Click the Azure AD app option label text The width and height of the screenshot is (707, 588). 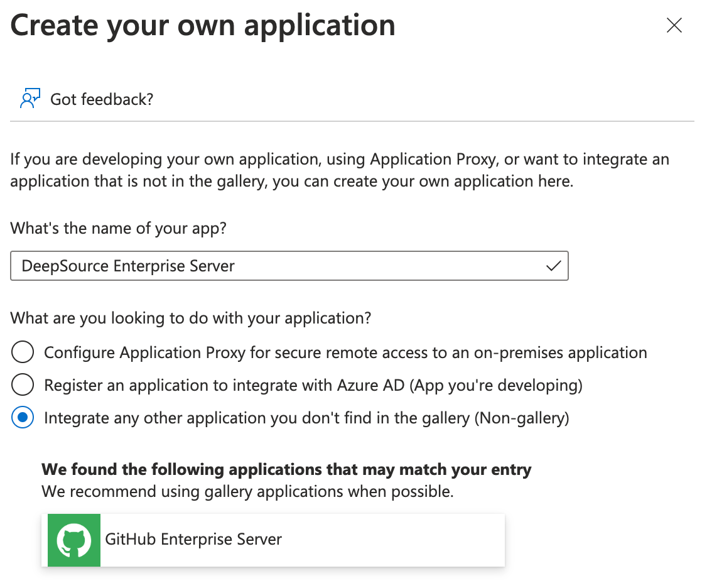313,385
